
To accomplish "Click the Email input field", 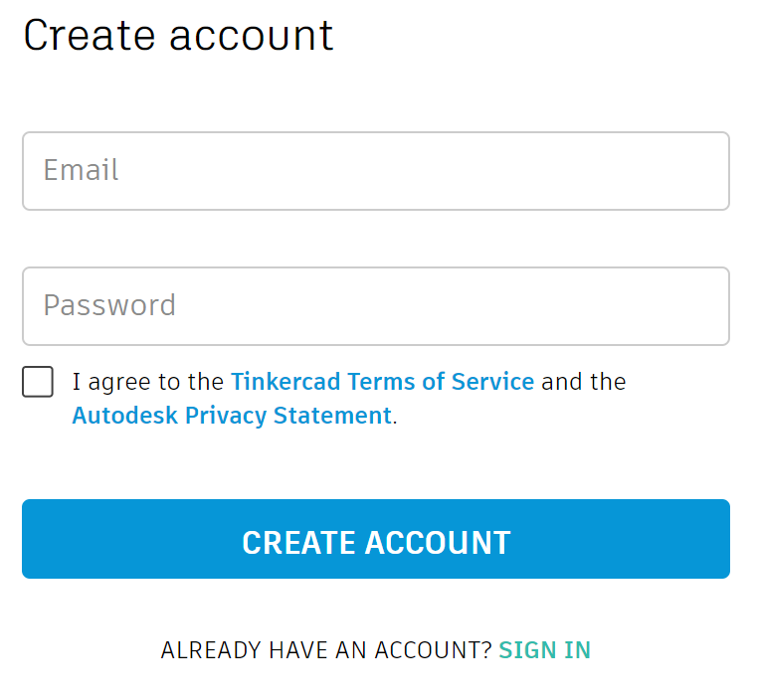I will [376, 171].
